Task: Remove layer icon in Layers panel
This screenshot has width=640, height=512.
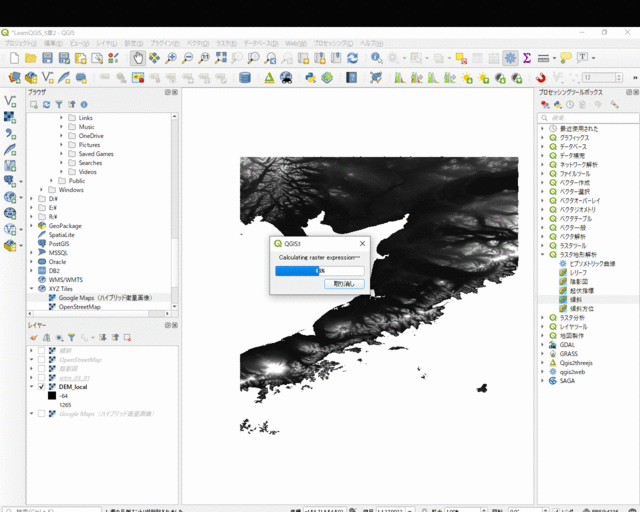Action: tap(127, 338)
